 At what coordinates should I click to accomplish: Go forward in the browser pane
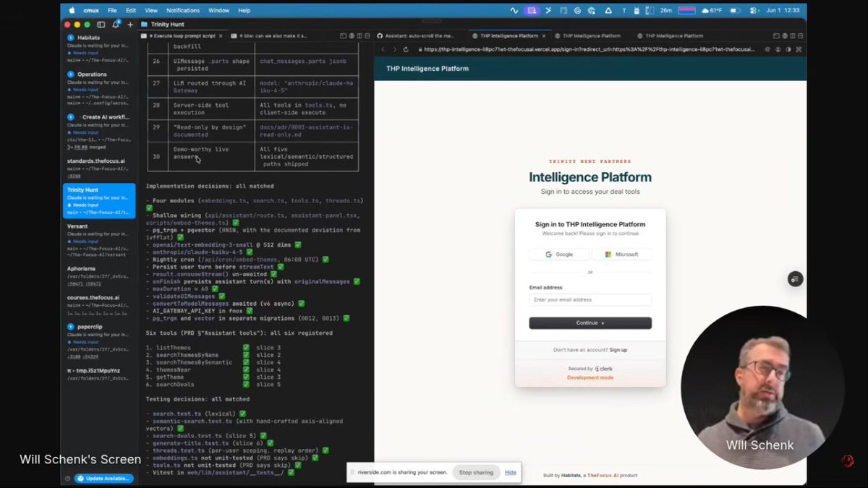(x=394, y=49)
